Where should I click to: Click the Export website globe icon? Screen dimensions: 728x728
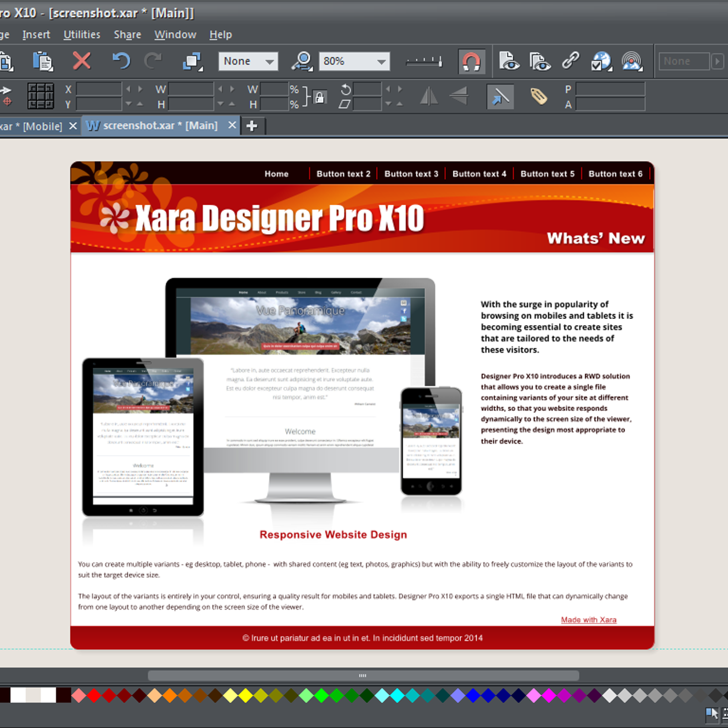click(x=602, y=61)
